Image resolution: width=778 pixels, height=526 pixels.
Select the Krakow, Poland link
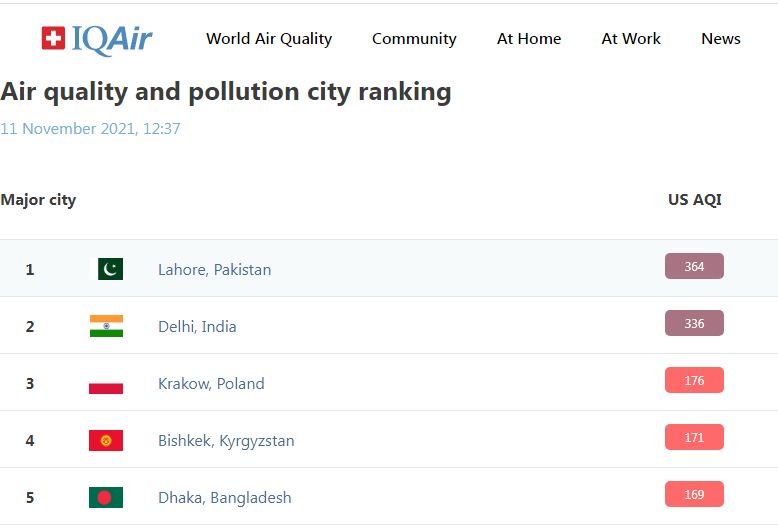(x=211, y=384)
